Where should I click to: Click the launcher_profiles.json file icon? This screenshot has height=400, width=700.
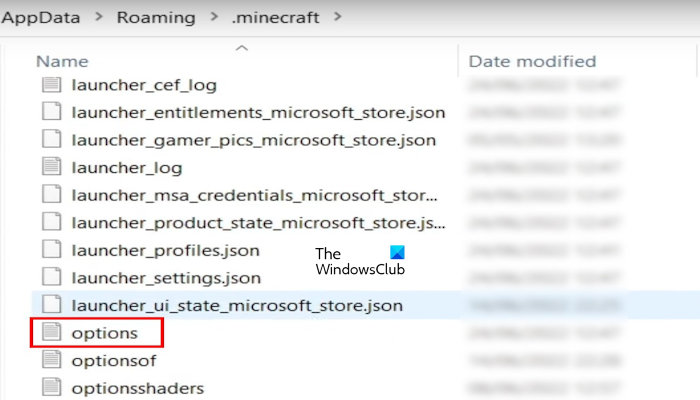[52, 250]
